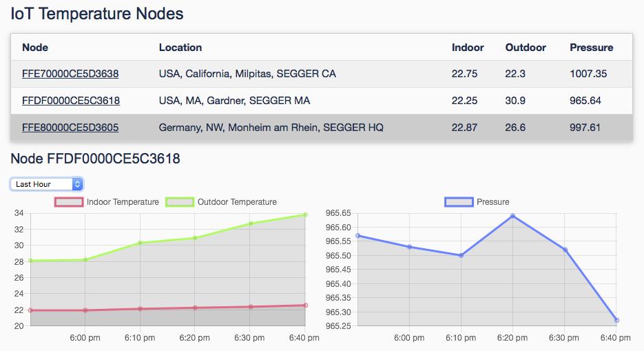644x351 pixels.
Task: Click the 'Node FFDF0000CE5C3618' heading
Action: click(x=95, y=159)
